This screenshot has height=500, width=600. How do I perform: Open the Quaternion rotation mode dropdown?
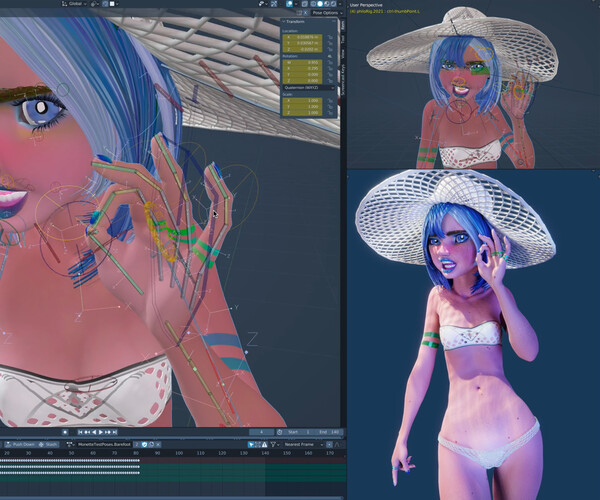[309, 88]
